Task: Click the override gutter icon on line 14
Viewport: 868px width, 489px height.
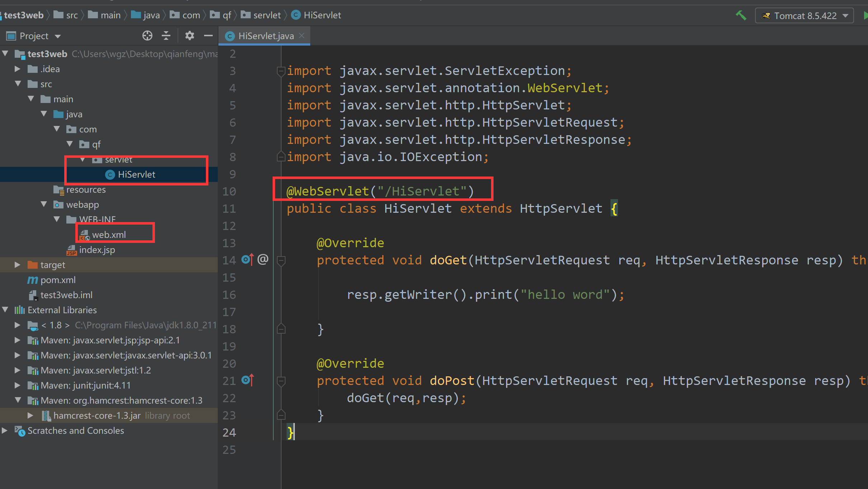Action: pos(247,259)
